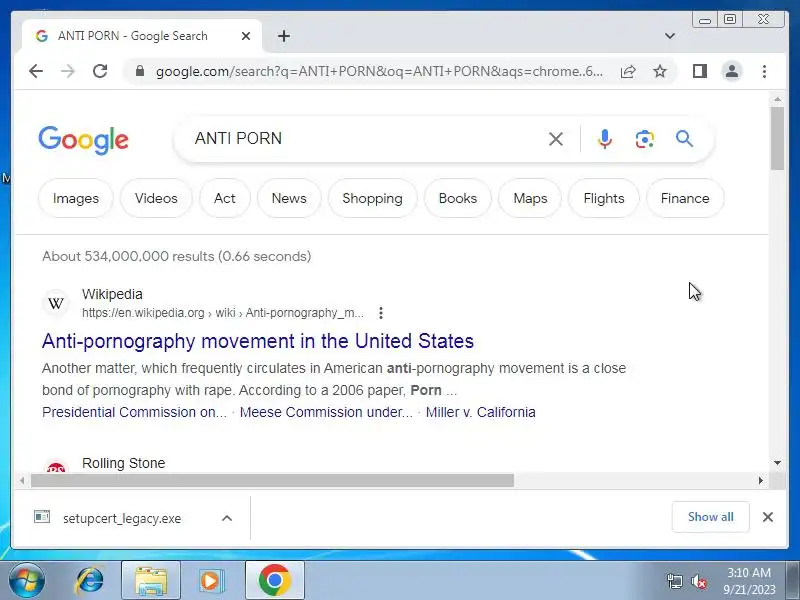Close the ANTI PORN Google Search tab
The height and width of the screenshot is (600, 800).
(245, 36)
